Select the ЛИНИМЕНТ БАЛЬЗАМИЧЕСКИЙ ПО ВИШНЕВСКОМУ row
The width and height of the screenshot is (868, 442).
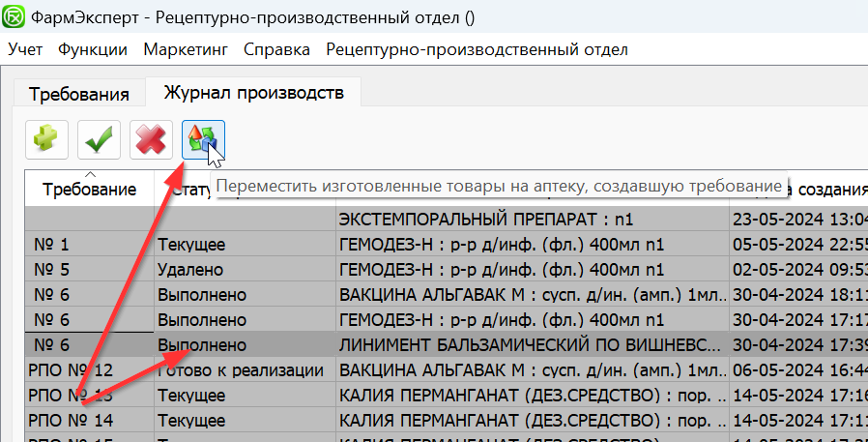click(x=530, y=344)
